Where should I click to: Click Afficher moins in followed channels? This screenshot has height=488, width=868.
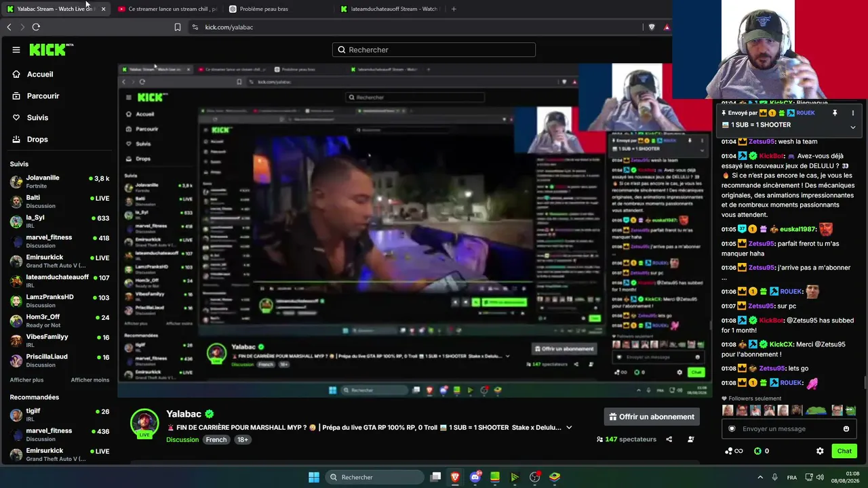click(x=90, y=380)
